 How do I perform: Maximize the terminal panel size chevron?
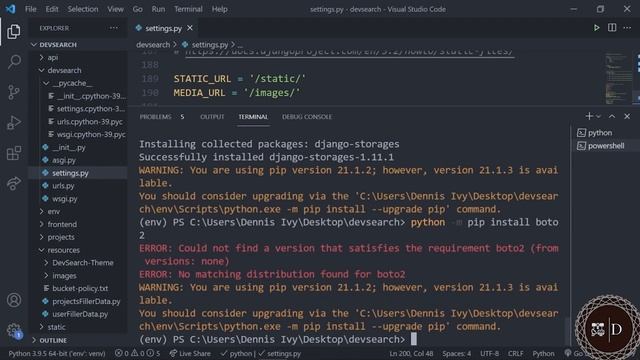pos(612,116)
